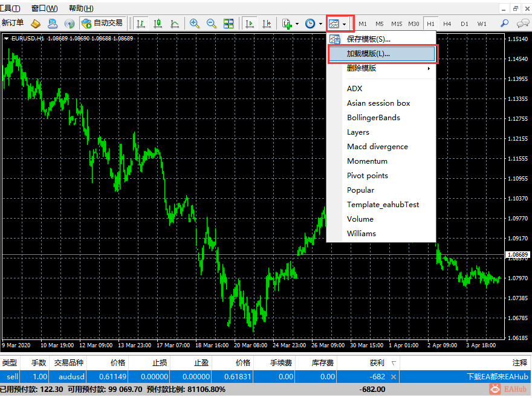Click the EURUSD,H1 chart title triangle

(x=7, y=39)
